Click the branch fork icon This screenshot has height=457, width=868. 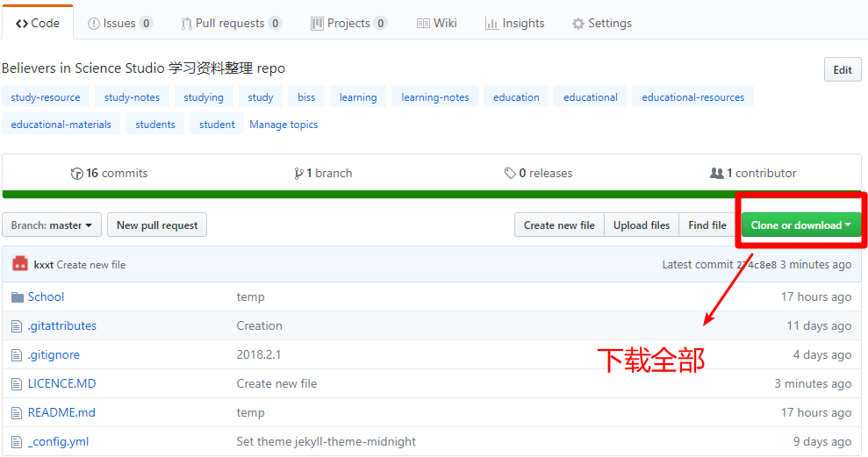pyautogui.click(x=299, y=174)
